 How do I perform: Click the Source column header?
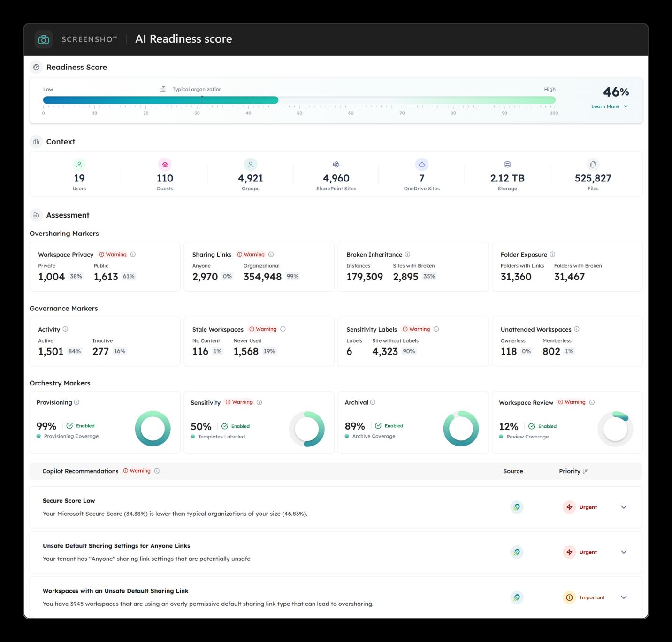[513, 471]
